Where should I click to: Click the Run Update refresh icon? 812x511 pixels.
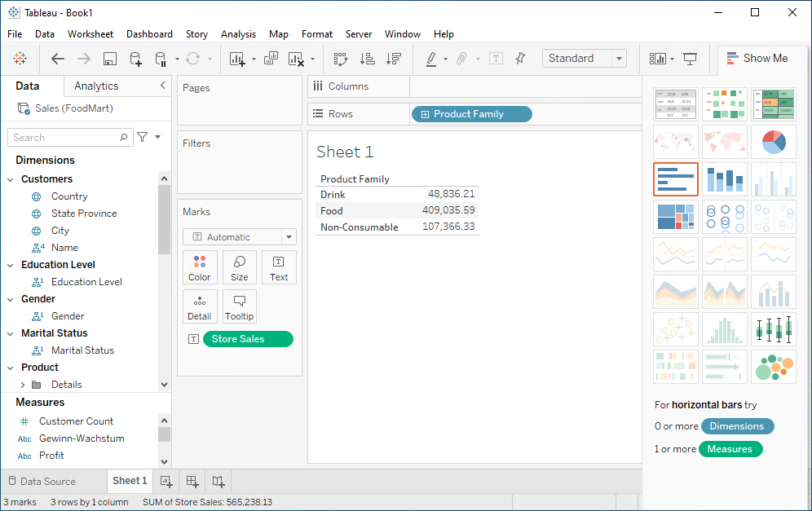(192, 59)
